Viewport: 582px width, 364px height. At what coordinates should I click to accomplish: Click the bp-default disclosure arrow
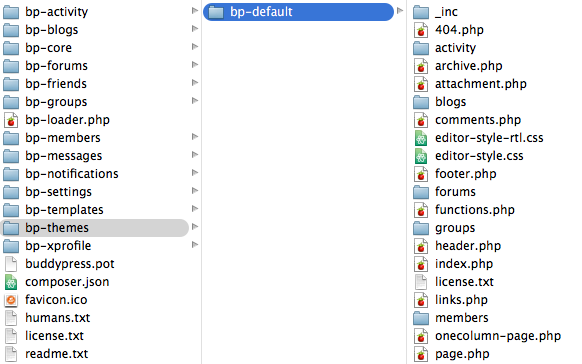click(400, 11)
